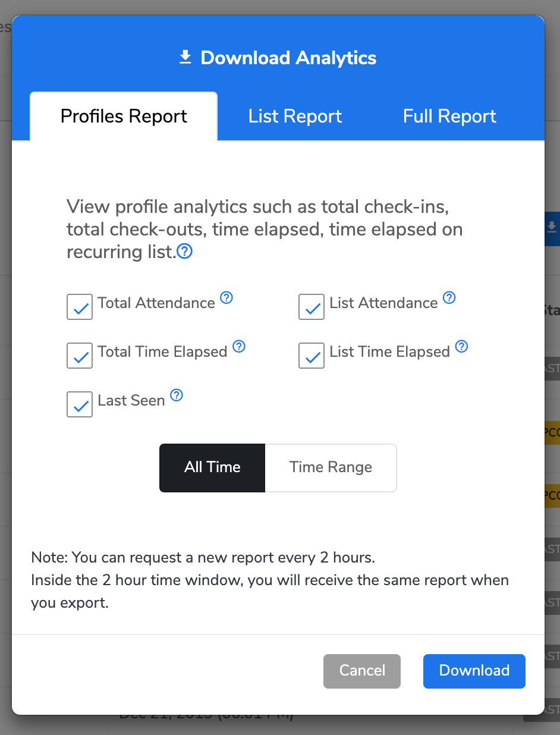Toggle the Last Seen checkbox
Screen dimensions: 560x735
point(80,404)
